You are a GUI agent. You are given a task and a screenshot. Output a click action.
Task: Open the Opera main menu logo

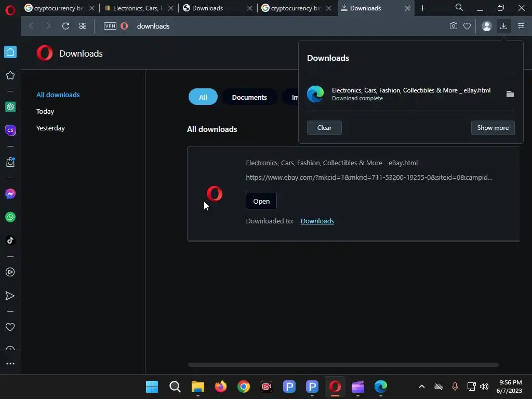pyautogui.click(x=10, y=10)
